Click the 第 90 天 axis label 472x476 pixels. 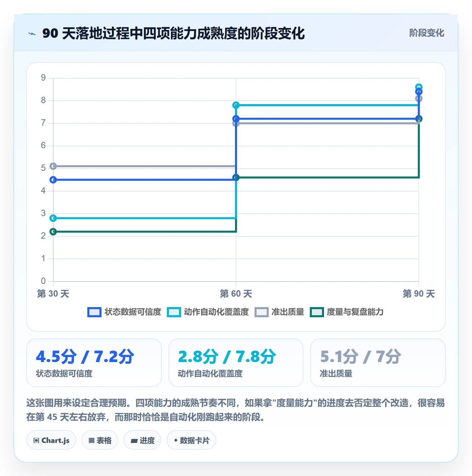(x=419, y=294)
